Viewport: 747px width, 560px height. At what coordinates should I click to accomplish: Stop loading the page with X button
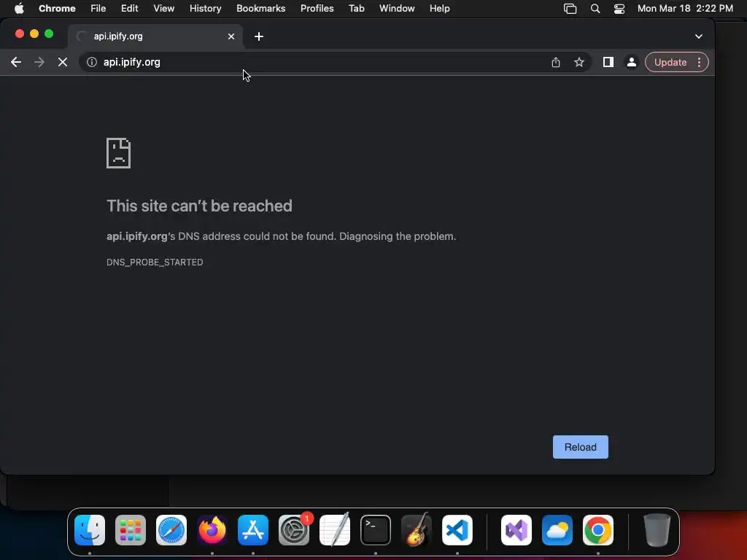click(63, 63)
